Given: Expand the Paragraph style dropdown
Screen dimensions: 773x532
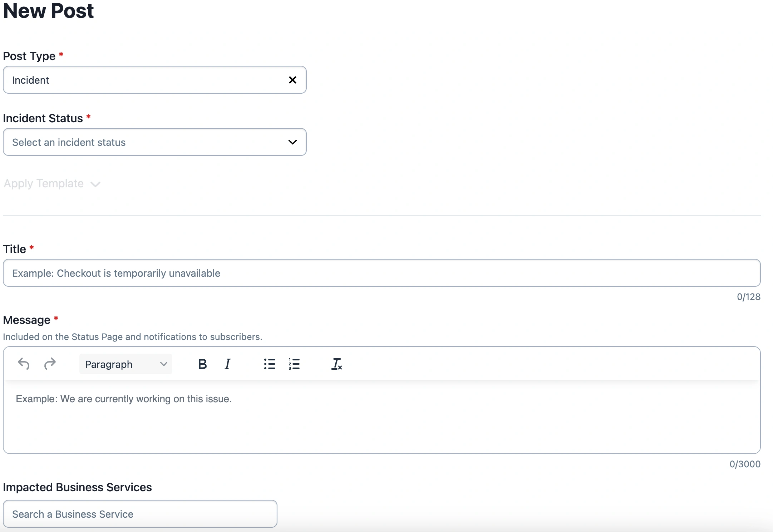Looking at the screenshot, I should [x=125, y=364].
